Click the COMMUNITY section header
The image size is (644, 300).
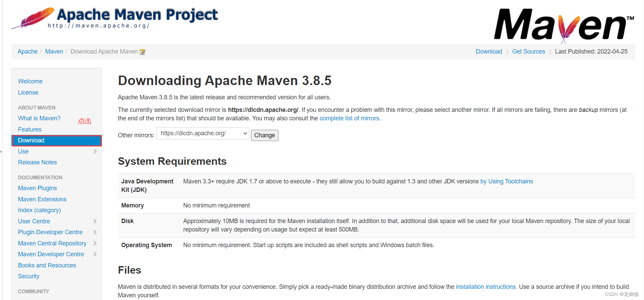tap(34, 292)
